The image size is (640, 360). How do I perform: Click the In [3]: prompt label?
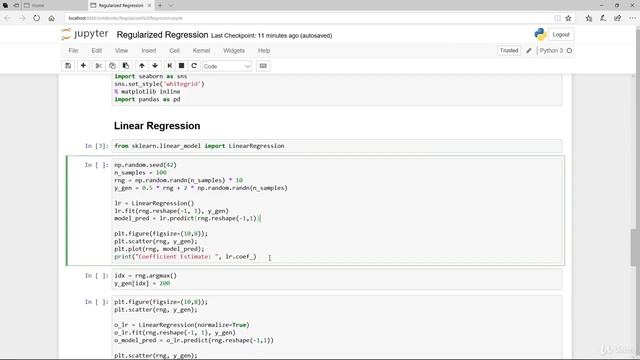tap(97, 146)
